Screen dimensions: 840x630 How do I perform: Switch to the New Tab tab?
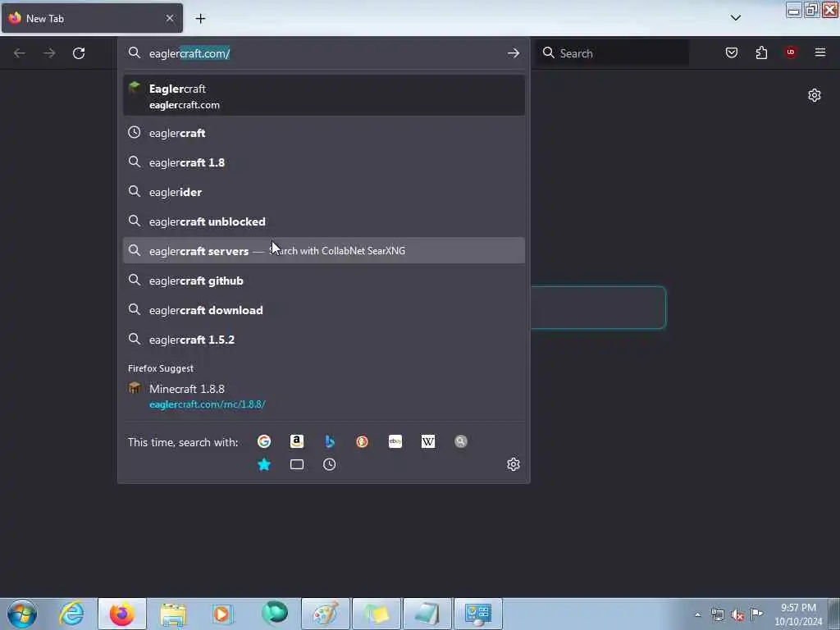(x=92, y=18)
